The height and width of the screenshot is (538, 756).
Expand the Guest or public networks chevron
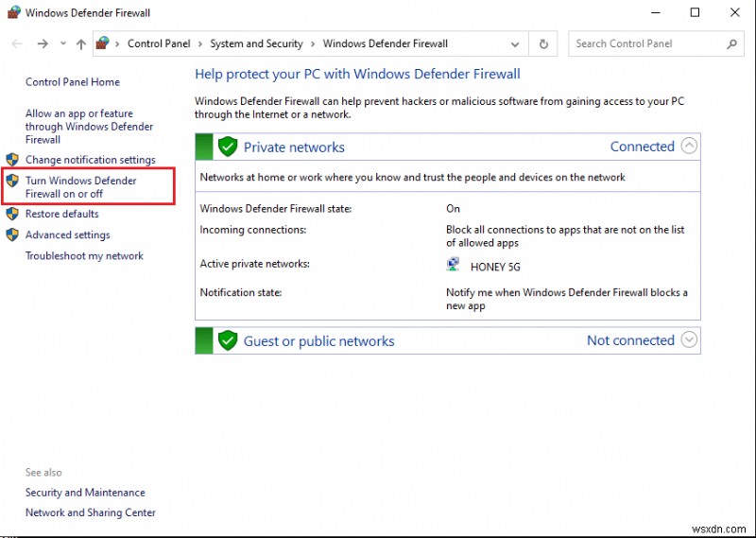click(x=689, y=340)
